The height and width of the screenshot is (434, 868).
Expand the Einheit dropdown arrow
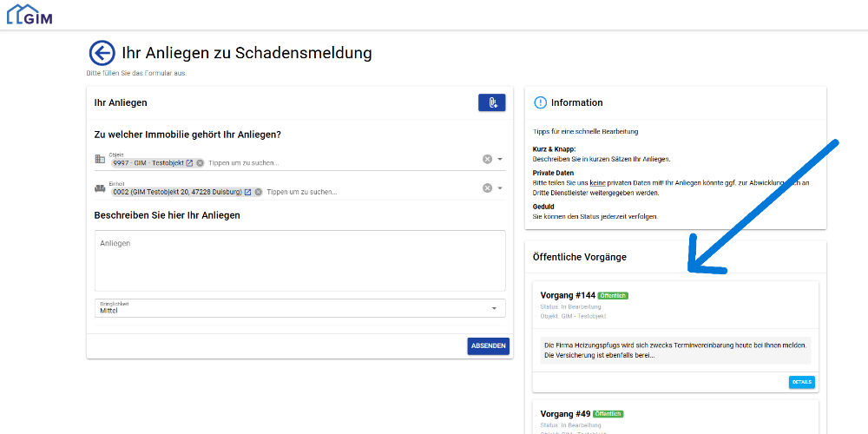[x=500, y=188]
